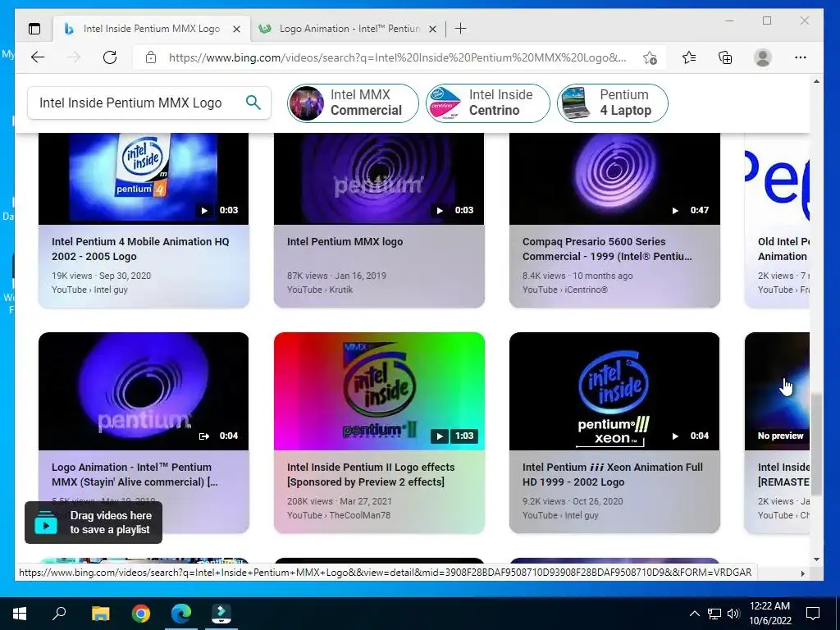Open Edge Settings and more menu
This screenshot has height=630, width=840.
tap(801, 57)
